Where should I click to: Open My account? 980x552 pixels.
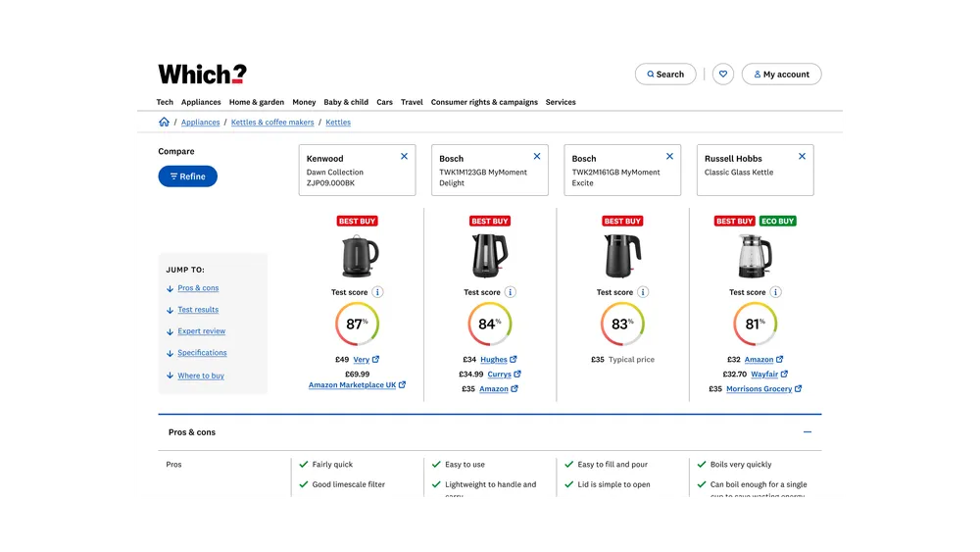[x=781, y=75]
